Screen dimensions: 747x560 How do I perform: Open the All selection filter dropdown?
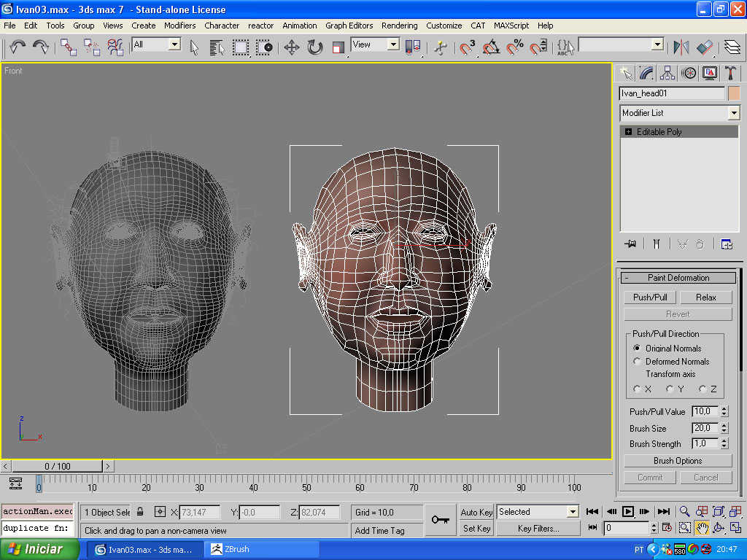tap(175, 44)
